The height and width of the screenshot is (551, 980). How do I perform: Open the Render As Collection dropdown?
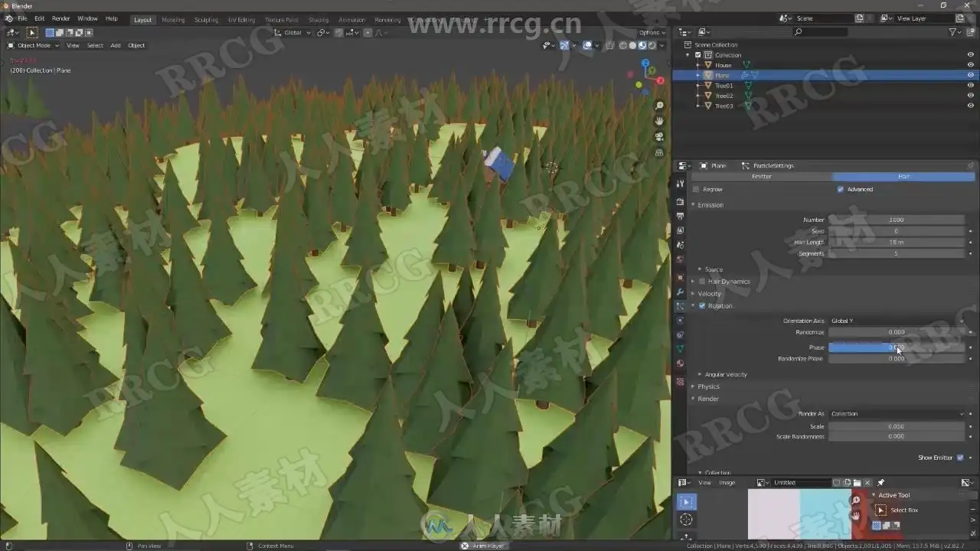897,414
